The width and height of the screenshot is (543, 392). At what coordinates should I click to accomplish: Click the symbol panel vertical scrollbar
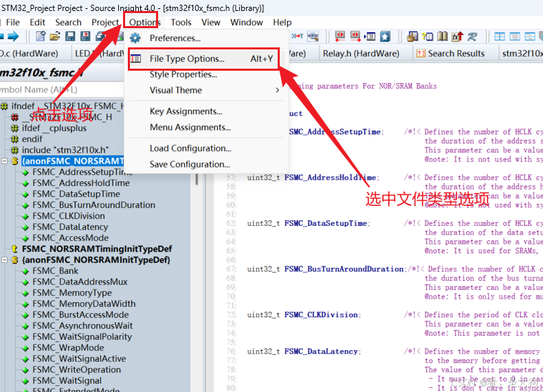[x=197, y=179]
